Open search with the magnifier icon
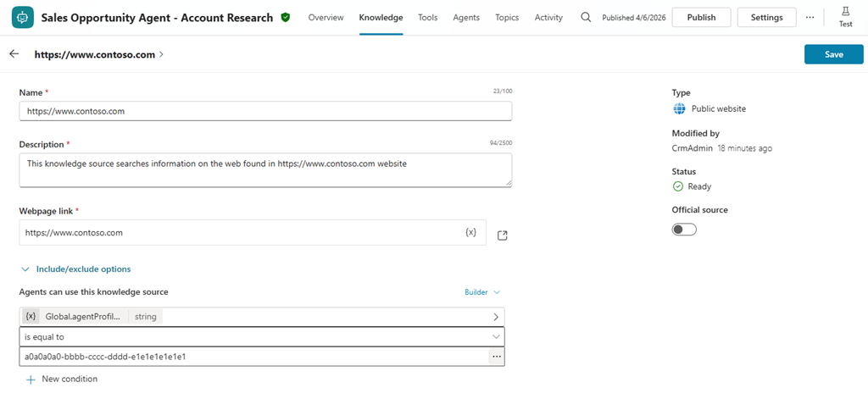 [x=586, y=17]
